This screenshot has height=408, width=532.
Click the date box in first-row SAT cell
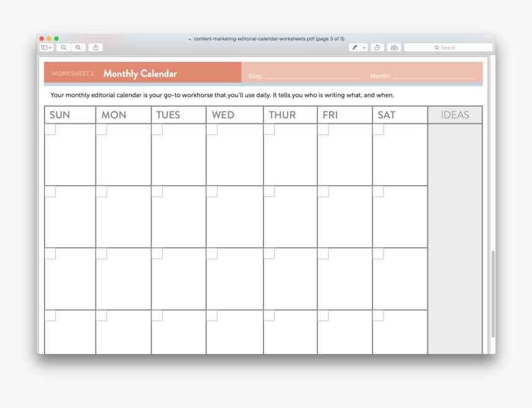379,129
